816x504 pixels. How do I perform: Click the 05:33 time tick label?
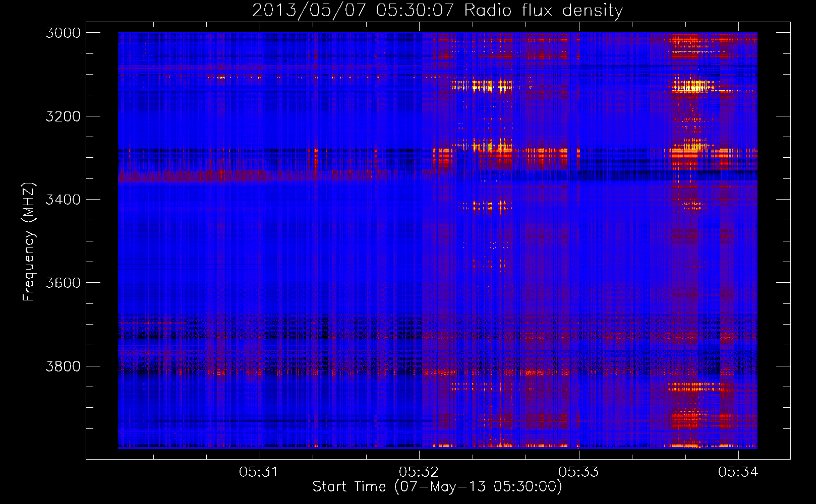(x=578, y=472)
